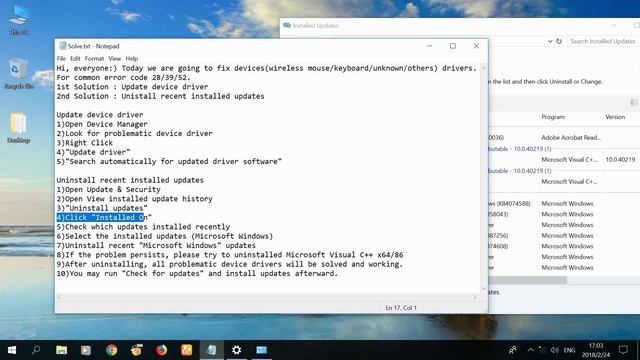Click the Search Installed Updates field
640x360 pixels.
pos(602,41)
